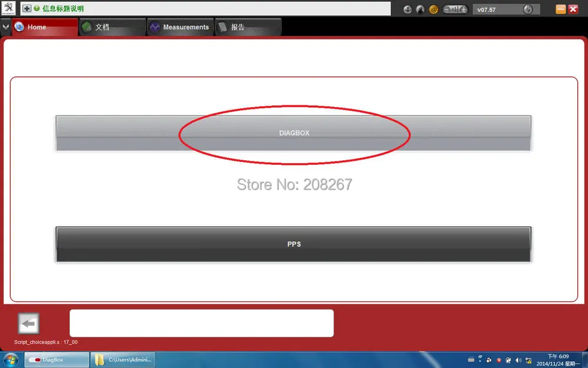The width and height of the screenshot is (588, 368).
Task: Open the 报告 tab
Action: 248,27
